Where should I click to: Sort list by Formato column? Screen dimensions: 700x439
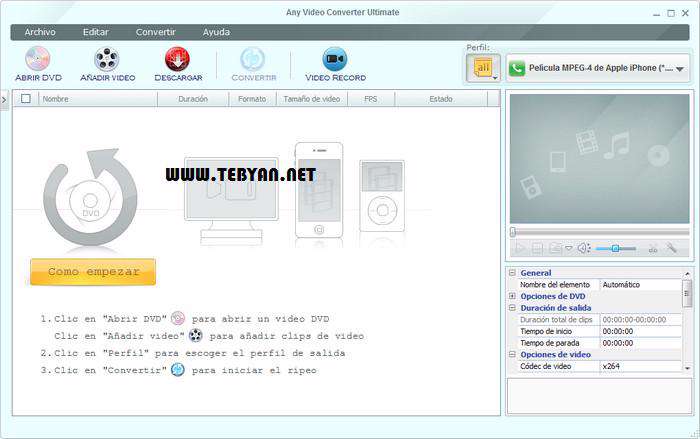coord(252,99)
